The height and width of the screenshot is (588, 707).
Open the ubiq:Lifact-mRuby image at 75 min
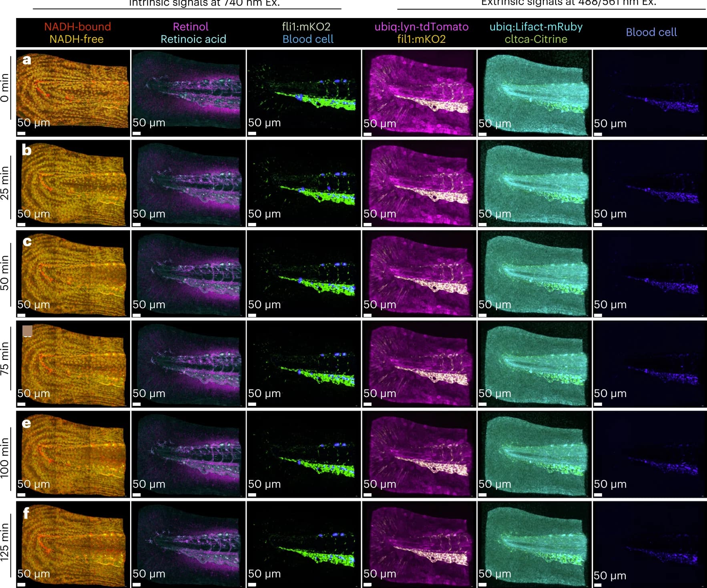click(534, 364)
